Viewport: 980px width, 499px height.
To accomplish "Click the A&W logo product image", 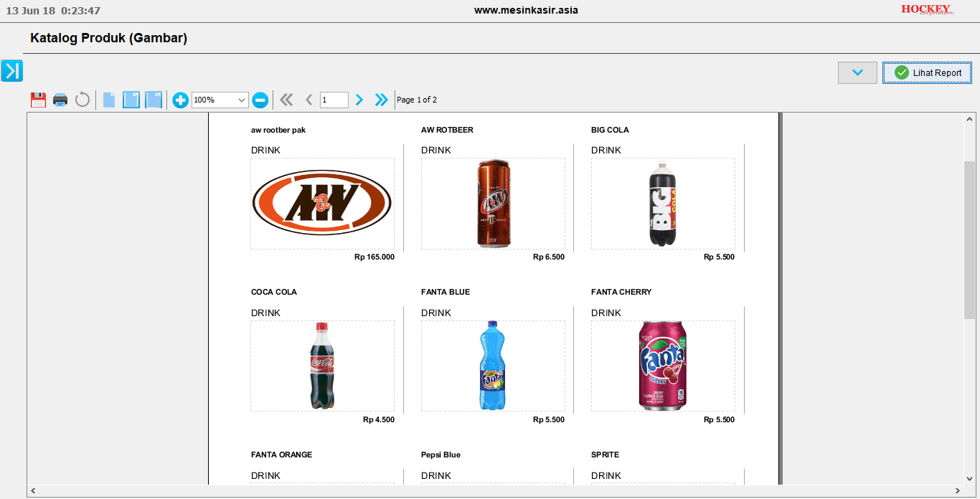I will [322, 204].
